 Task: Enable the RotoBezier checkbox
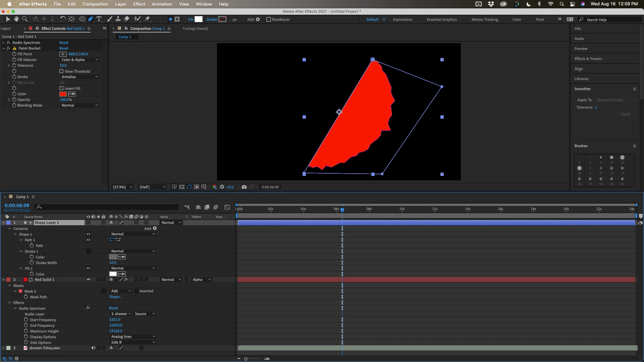point(268,19)
